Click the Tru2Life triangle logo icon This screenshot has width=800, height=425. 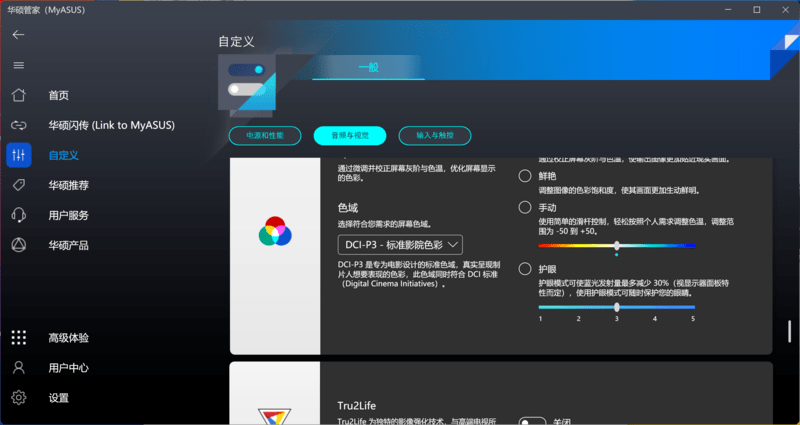pyautogui.click(x=274, y=417)
